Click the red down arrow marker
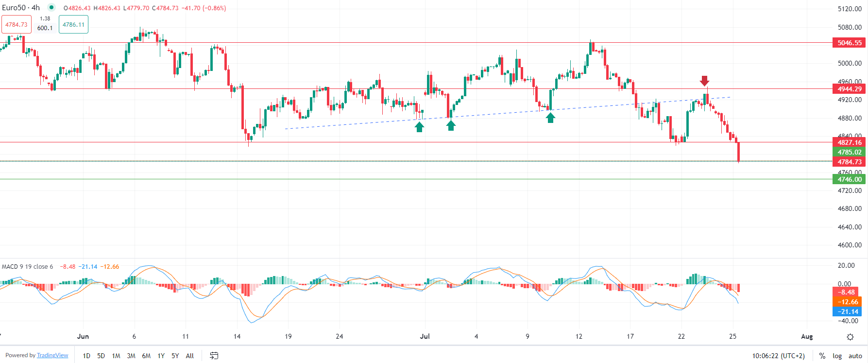 pos(704,81)
